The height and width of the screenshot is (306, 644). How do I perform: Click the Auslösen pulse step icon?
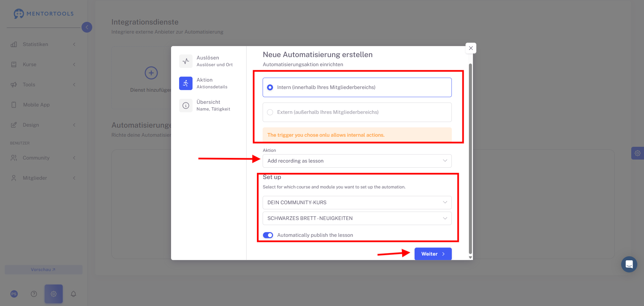(x=186, y=61)
